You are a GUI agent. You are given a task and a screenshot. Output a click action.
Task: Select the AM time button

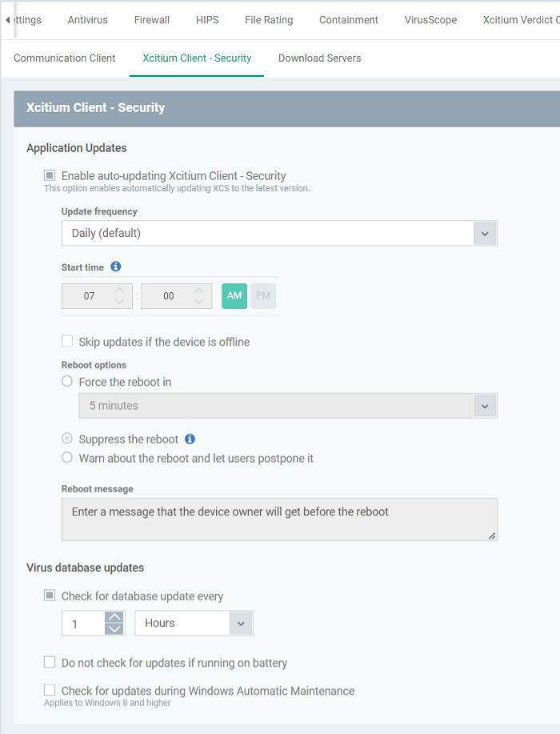click(x=234, y=295)
